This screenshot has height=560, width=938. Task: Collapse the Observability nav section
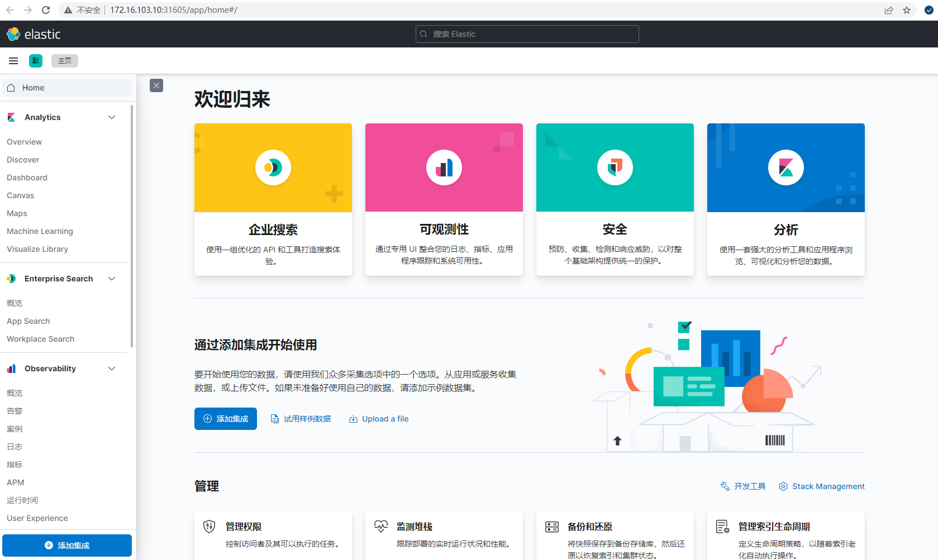coord(112,368)
